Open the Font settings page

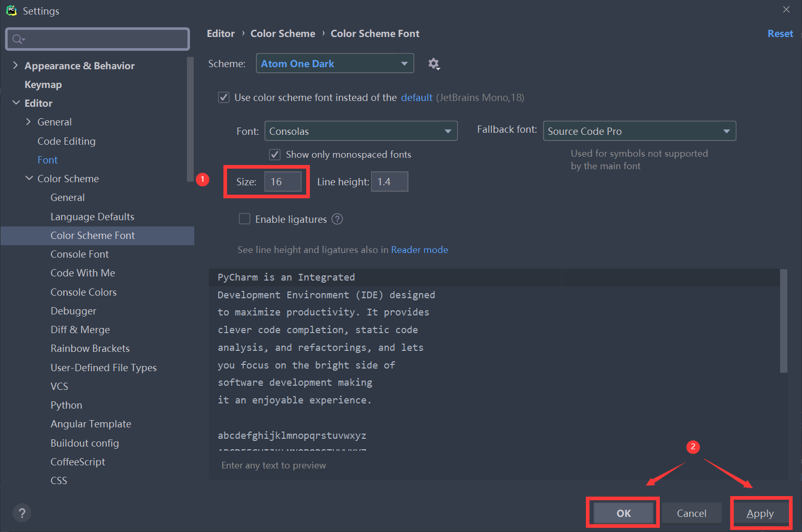[x=47, y=160]
